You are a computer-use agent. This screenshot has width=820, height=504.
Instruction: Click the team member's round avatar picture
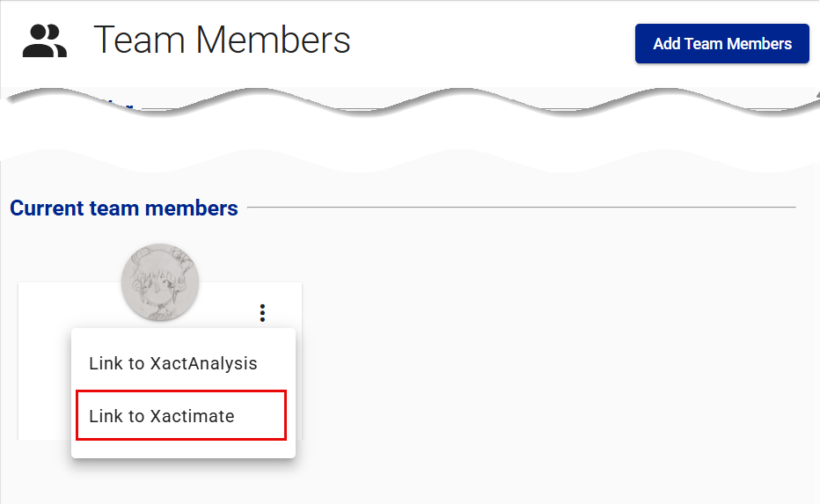click(160, 282)
